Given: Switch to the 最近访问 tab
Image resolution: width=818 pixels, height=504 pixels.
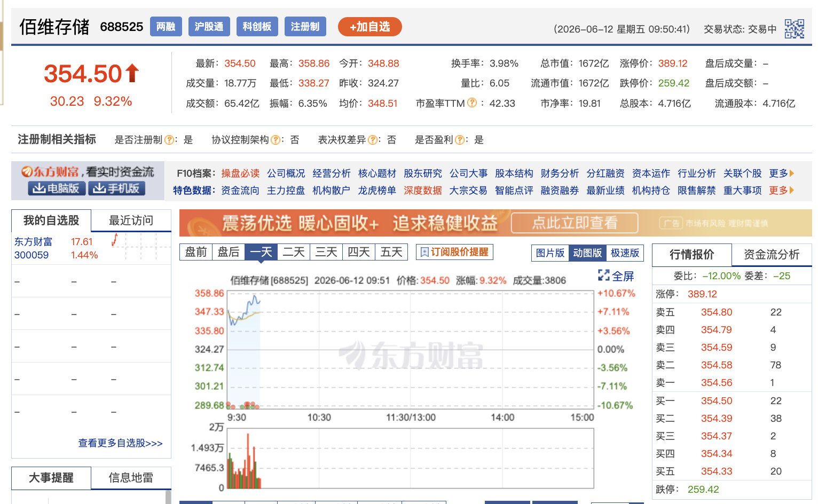Looking at the screenshot, I should (x=131, y=220).
